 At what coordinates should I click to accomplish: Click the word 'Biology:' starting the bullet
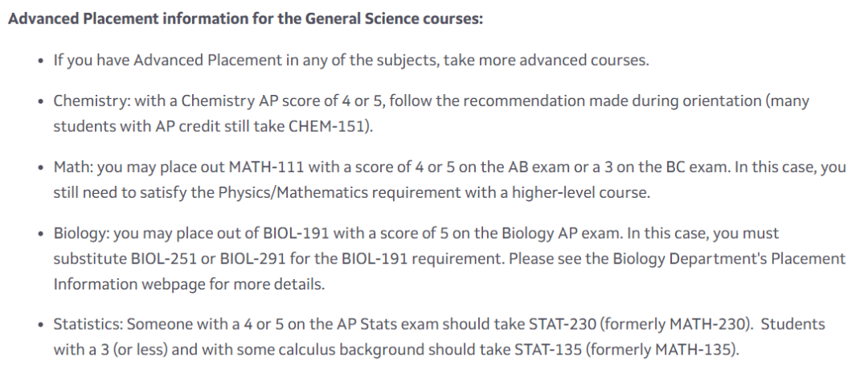pos(81,233)
